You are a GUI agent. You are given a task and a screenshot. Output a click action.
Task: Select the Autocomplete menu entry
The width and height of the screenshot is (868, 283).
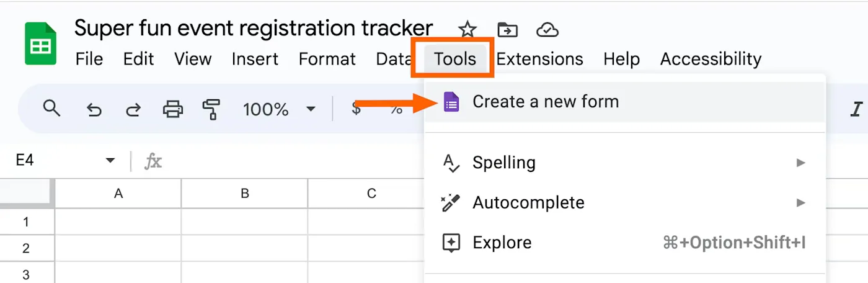(625, 202)
